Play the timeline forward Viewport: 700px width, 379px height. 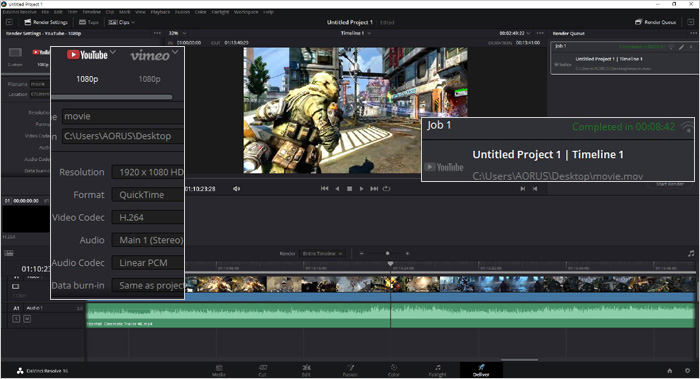362,189
